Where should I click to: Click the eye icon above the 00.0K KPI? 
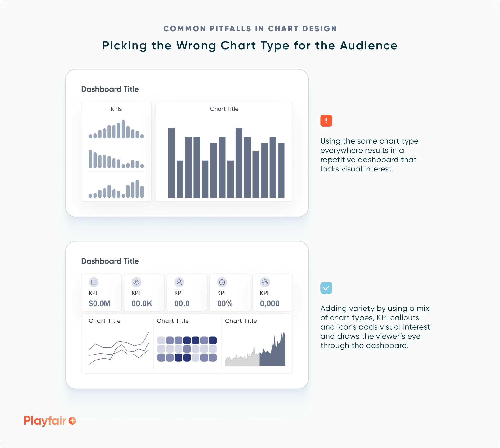point(136,283)
